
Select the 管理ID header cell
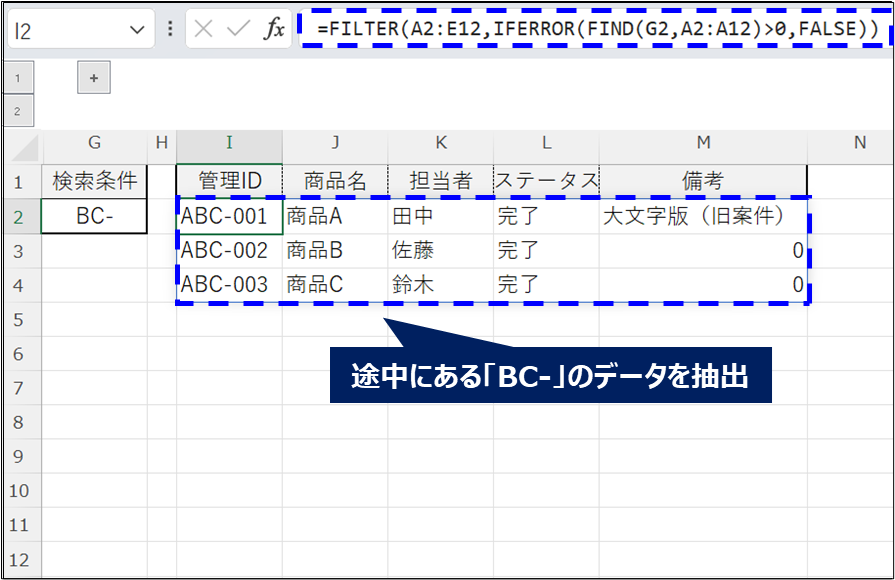(x=229, y=180)
